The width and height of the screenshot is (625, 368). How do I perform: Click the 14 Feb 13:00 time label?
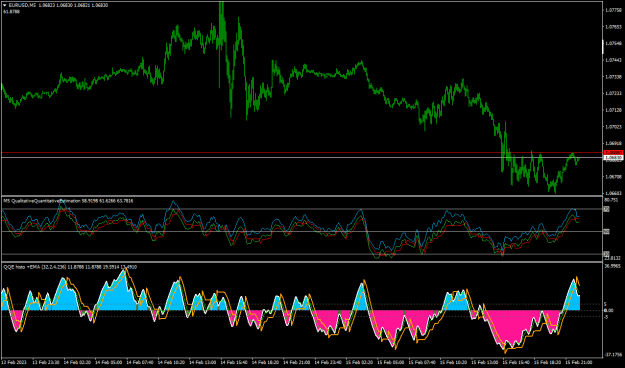(202, 362)
